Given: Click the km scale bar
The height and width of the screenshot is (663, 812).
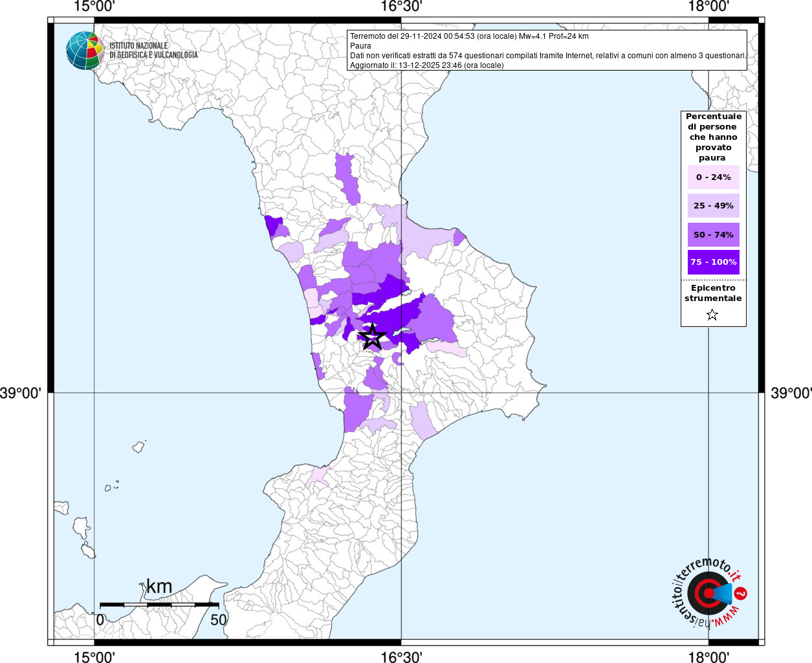Looking at the screenshot, I should tap(159, 604).
